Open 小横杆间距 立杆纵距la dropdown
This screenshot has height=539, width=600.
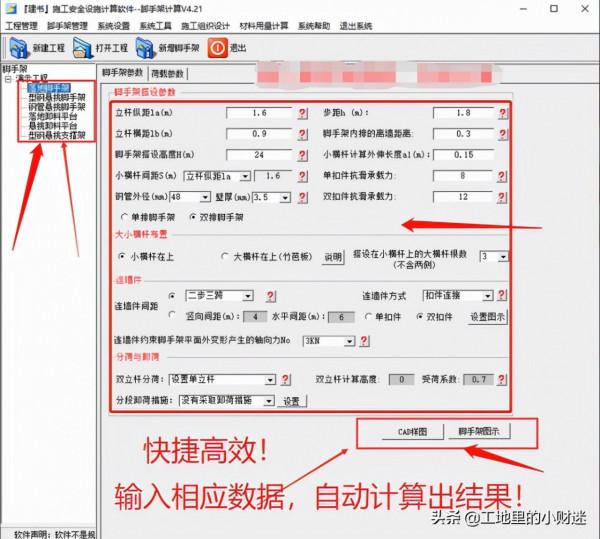[245, 176]
